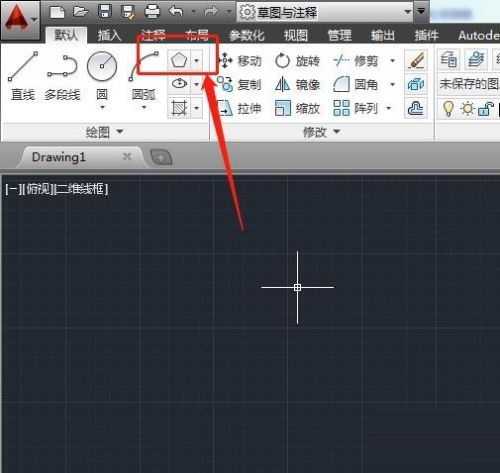Toggle layer freeze sun icon
500x473 pixels.
467,109
